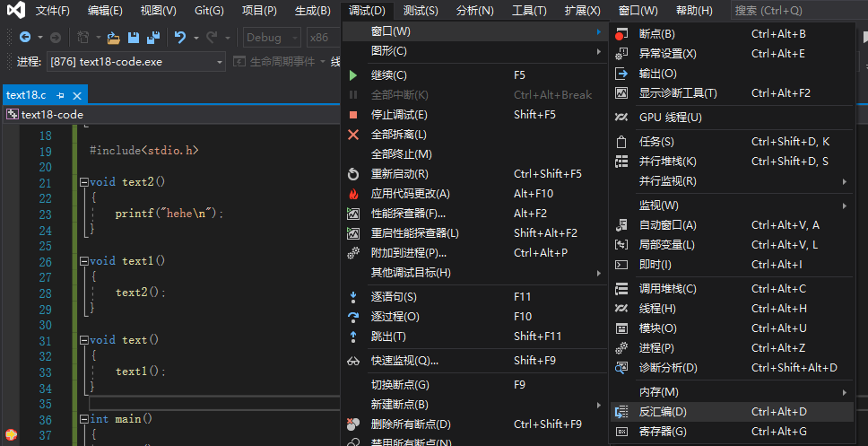
Task: Click the Continue (继续) green play item
Action: point(473,75)
